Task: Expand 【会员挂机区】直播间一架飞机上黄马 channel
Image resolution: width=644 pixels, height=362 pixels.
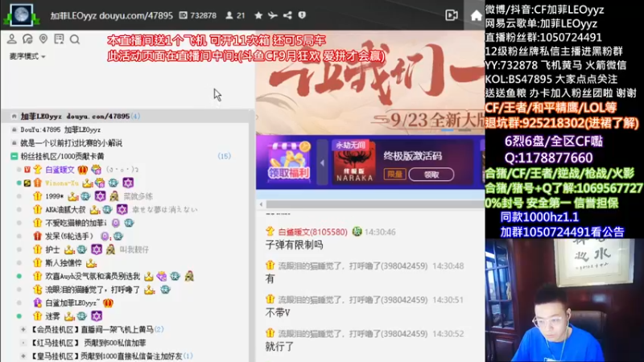Action: 23,329
